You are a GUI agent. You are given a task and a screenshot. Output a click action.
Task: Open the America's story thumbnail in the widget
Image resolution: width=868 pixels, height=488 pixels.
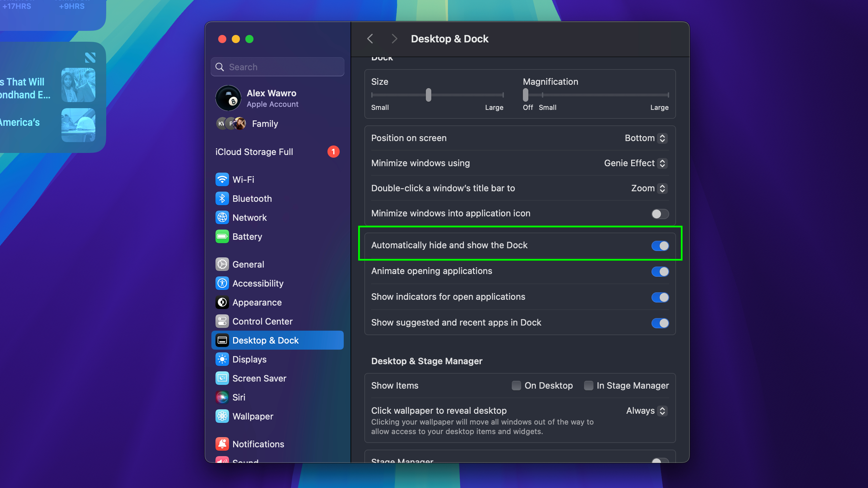[78, 125]
